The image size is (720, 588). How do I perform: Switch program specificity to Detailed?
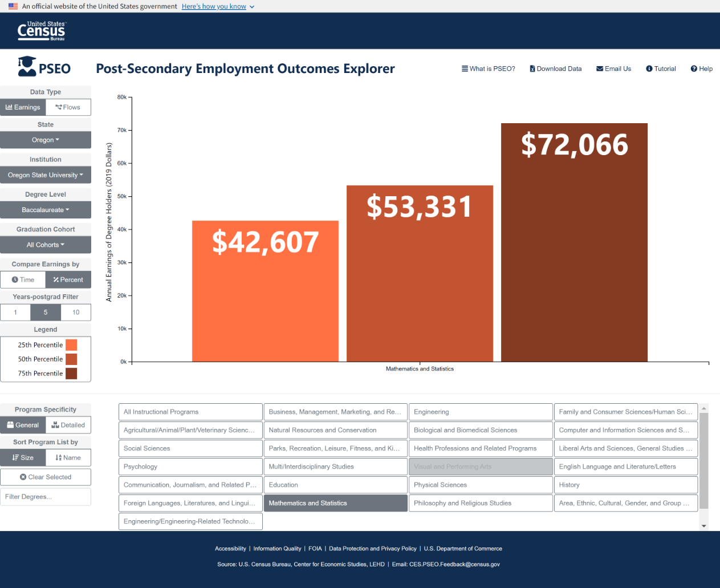click(68, 425)
